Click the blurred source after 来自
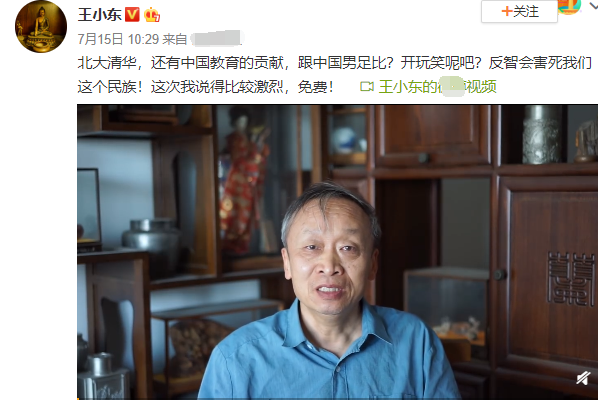Image resolution: width=598 pixels, height=400 pixels. (x=217, y=39)
